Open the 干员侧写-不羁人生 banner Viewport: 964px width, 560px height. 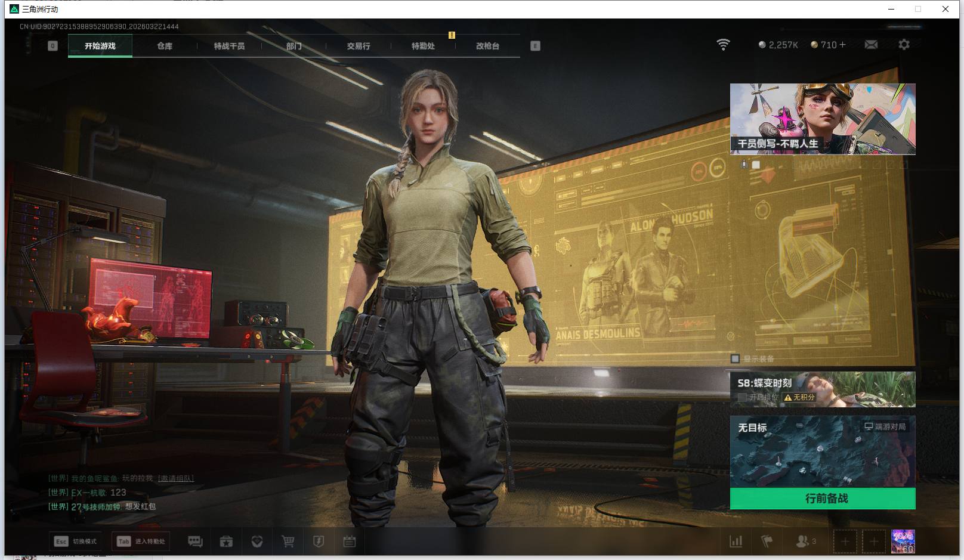pos(823,119)
